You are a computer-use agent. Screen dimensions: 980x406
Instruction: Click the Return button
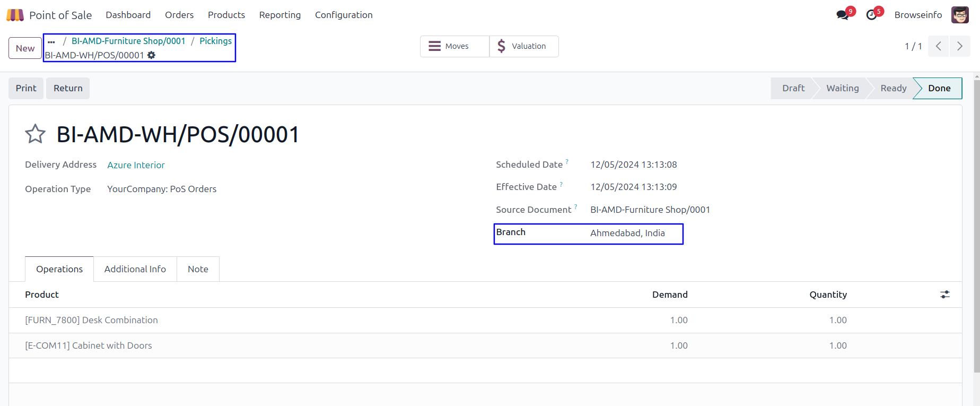[x=68, y=88]
